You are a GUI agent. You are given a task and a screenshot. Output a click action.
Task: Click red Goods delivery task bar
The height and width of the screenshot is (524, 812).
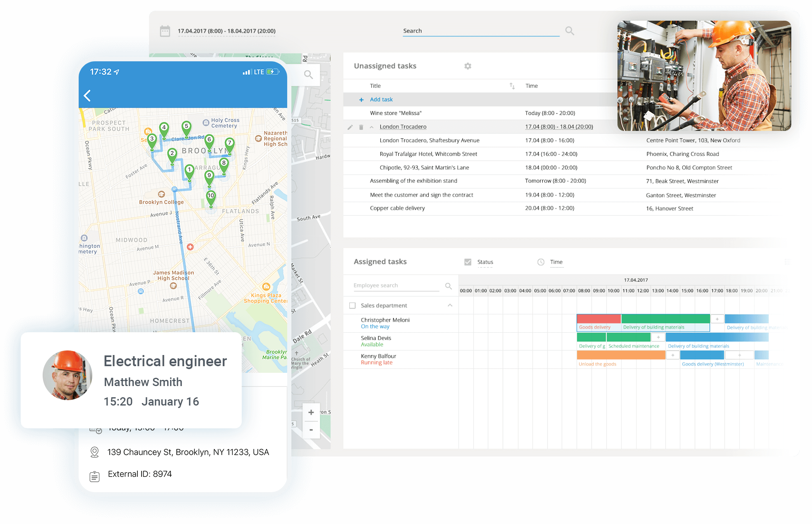(x=598, y=319)
